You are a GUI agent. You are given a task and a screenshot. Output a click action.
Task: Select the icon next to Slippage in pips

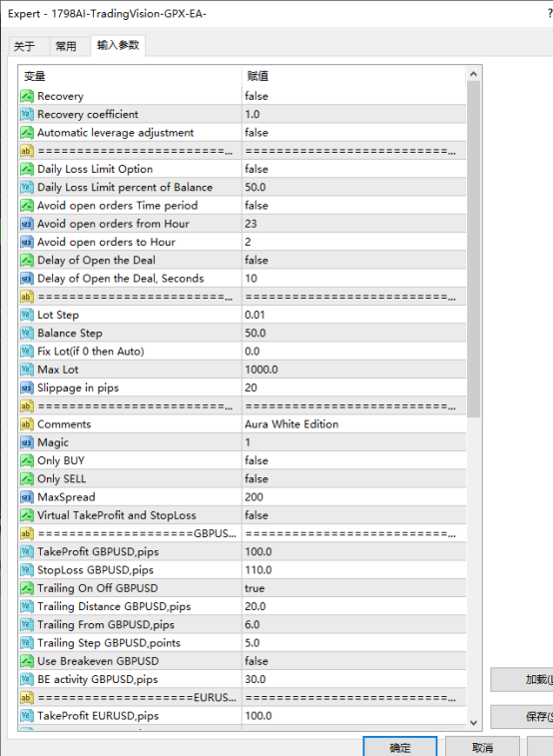(x=27, y=387)
